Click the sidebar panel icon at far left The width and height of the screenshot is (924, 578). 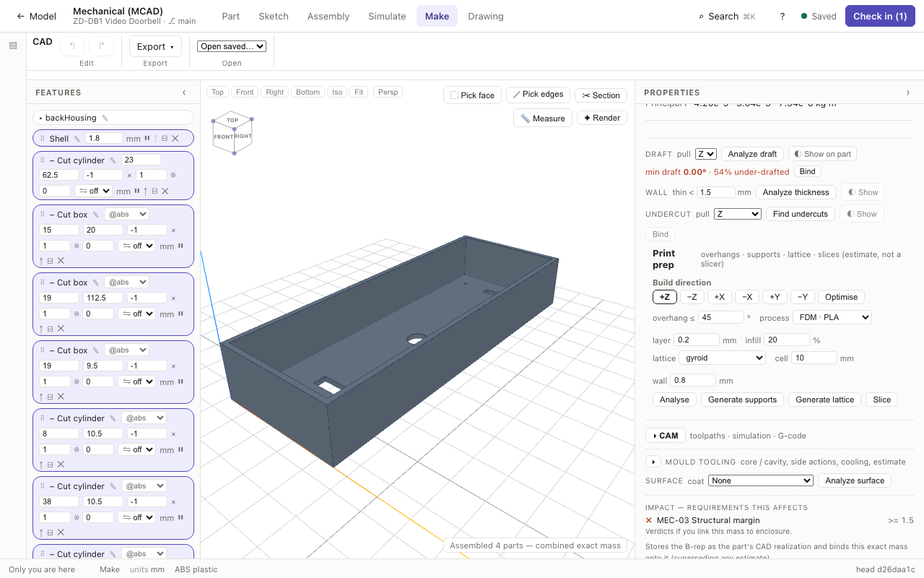click(x=13, y=46)
